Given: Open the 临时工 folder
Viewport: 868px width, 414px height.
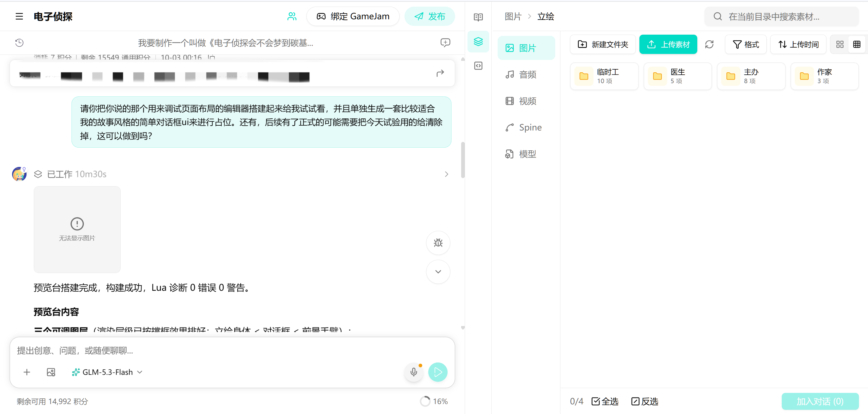Looking at the screenshot, I should tap(604, 76).
